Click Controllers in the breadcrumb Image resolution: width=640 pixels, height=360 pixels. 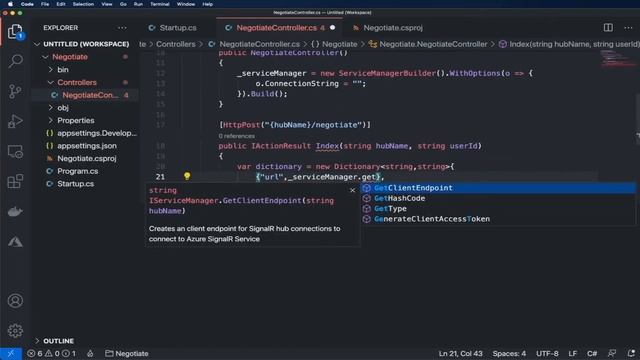pos(176,44)
